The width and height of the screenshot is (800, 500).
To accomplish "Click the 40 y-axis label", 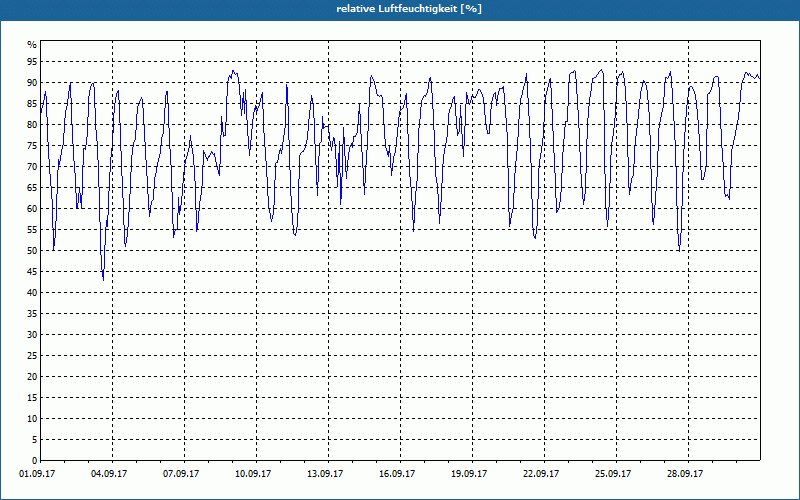I will click(32, 292).
